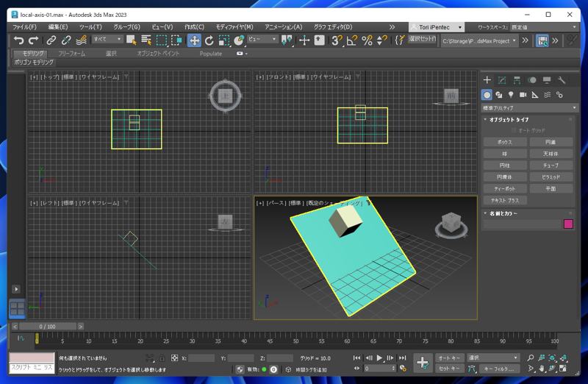
Task: Open the 編集(E) menu
Action: click(x=58, y=27)
